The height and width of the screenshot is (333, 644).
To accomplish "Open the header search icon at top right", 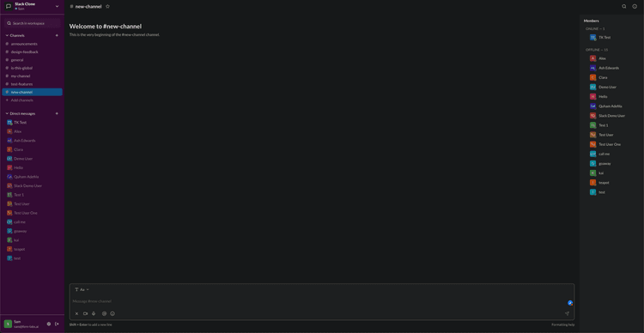I will tap(624, 7).
